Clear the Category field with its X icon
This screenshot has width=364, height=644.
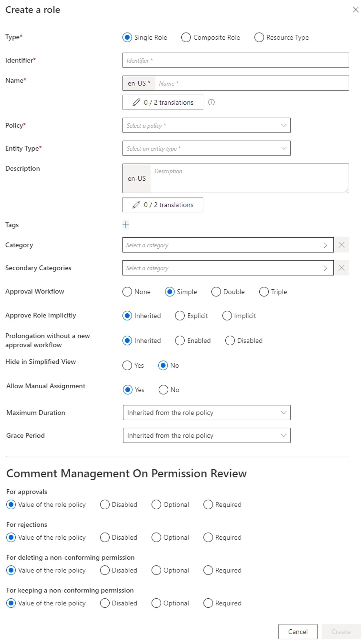342,245
